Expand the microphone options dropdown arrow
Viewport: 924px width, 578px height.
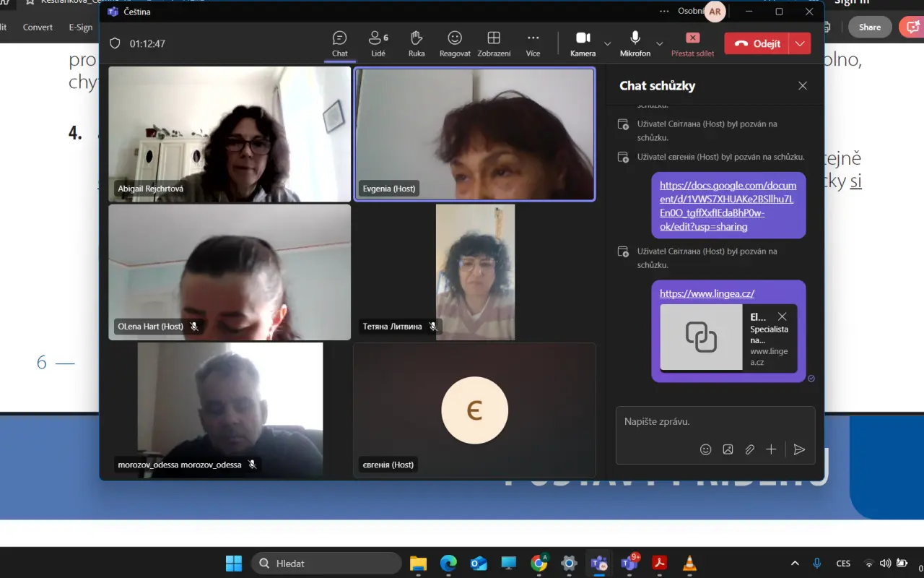(660, 43)
